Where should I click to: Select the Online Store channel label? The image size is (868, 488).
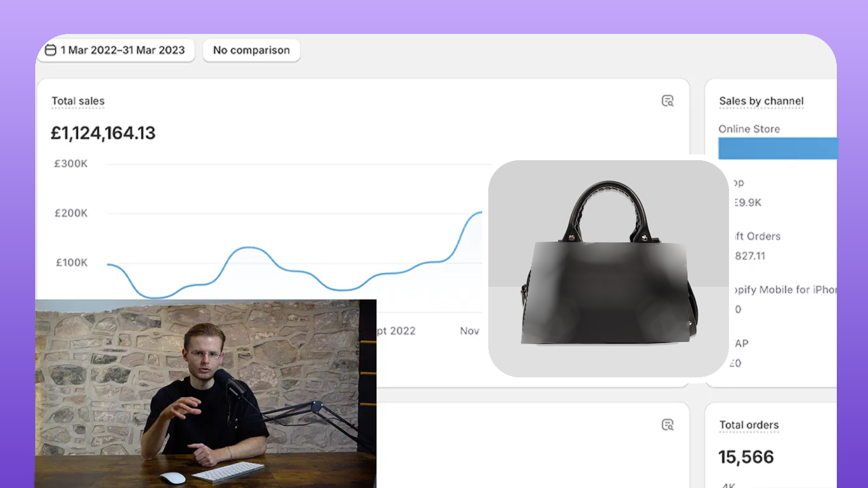749,129
